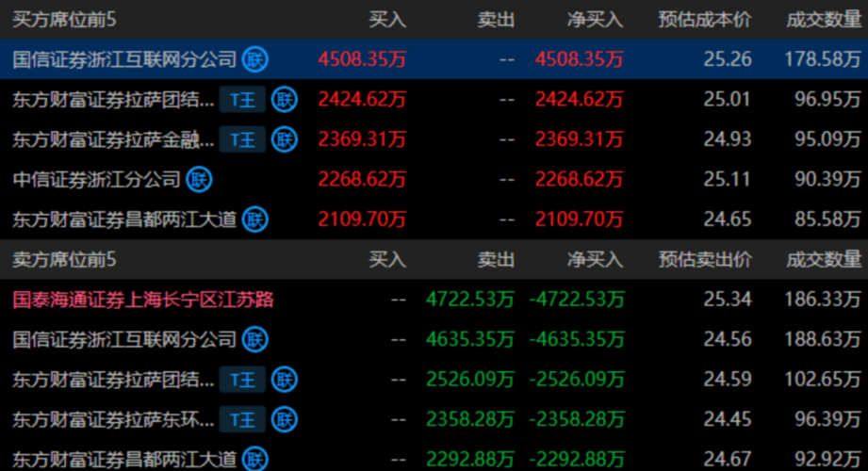Click T王 tag on sell-side 东方财富证券拉萨团结 row

pyautogui.click(x=242, y=380)
